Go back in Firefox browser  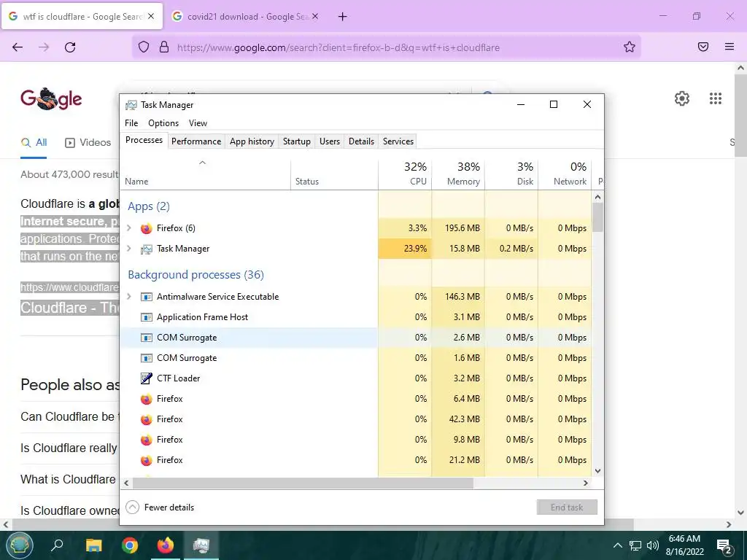tap(18, 47)
